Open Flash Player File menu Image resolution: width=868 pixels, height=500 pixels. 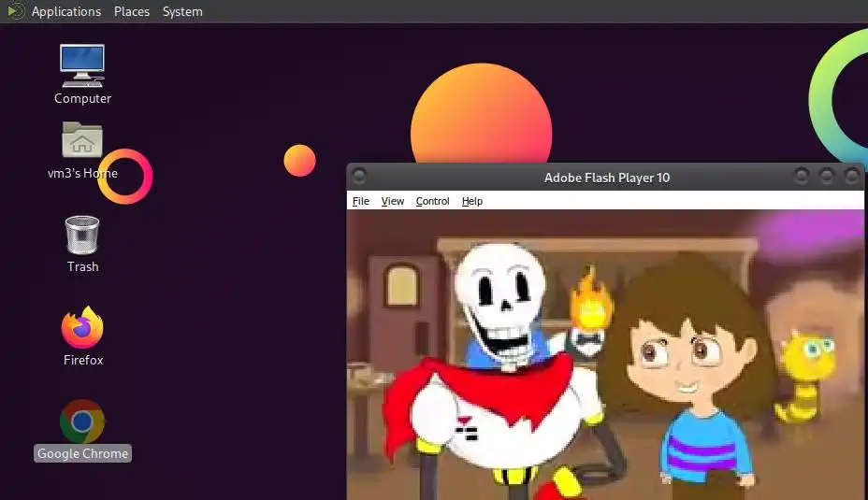coord(360,201)
